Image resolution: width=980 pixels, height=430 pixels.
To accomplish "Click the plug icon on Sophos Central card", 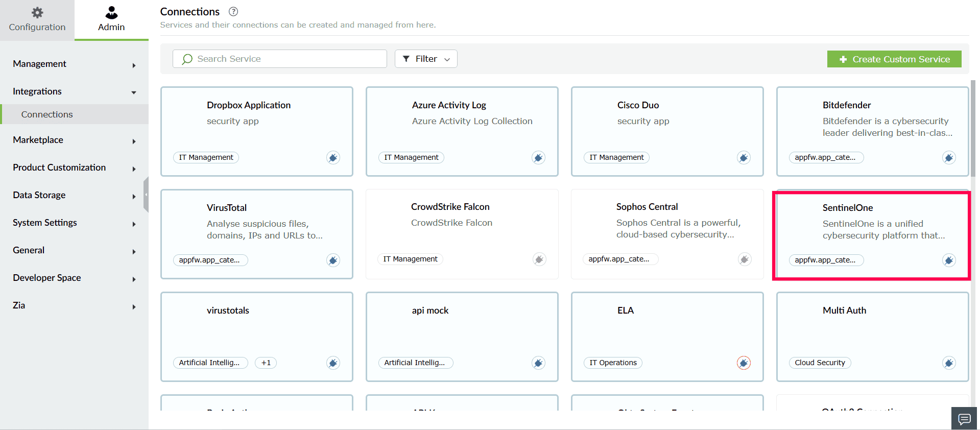I will [745, 259].
